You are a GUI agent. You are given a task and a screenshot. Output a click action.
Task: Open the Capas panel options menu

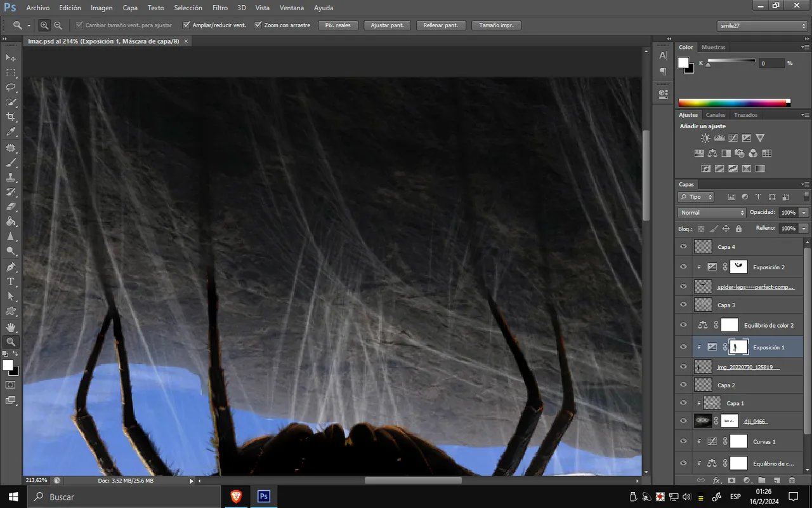(x=805, y=184)
